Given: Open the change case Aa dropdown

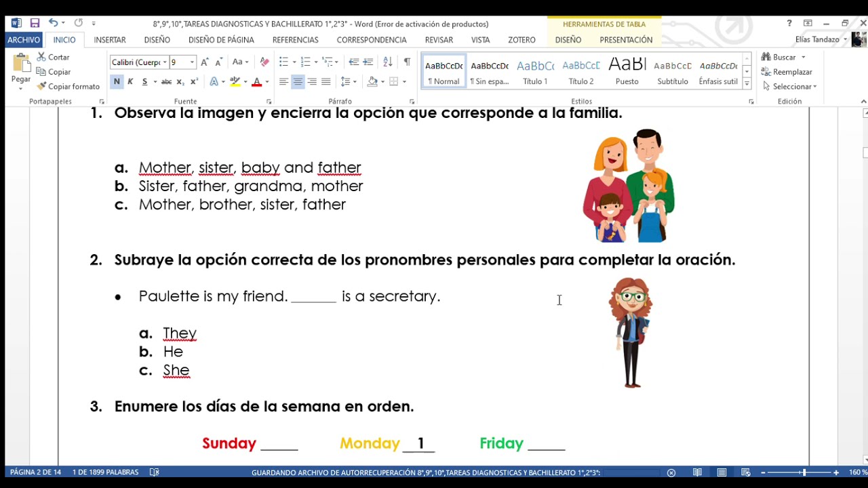Looking at the screenshot, I should pos(240,62).
